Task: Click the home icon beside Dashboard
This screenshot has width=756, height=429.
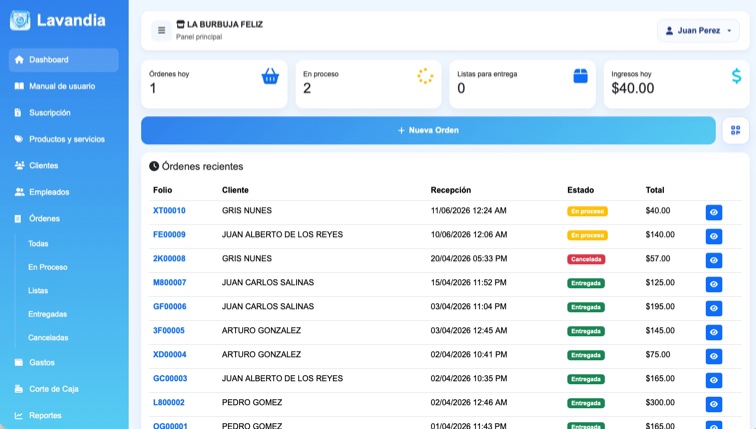Action: tap(19, 60)
